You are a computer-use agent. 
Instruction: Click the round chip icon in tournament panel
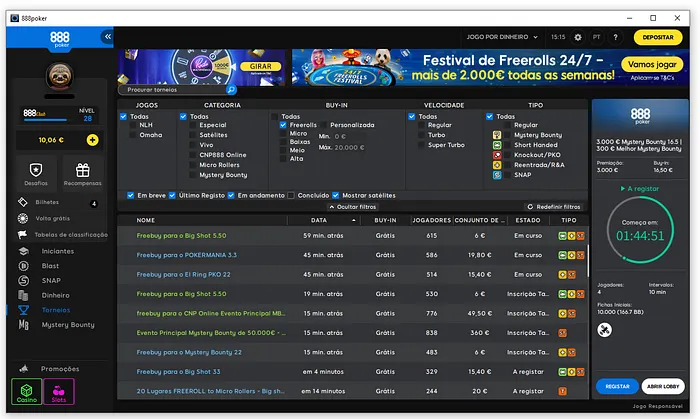(x=604, y=330)
